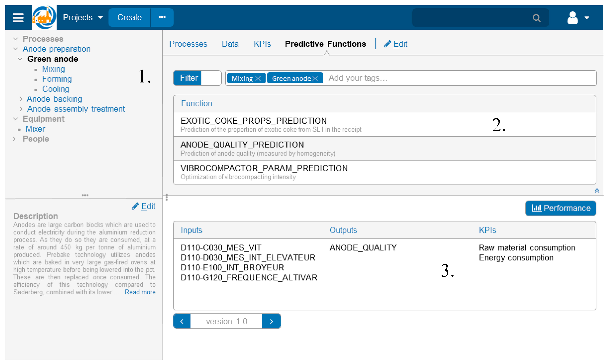Expand the People section
Viewport: 609px width, 364px height.
click(14, 139)
